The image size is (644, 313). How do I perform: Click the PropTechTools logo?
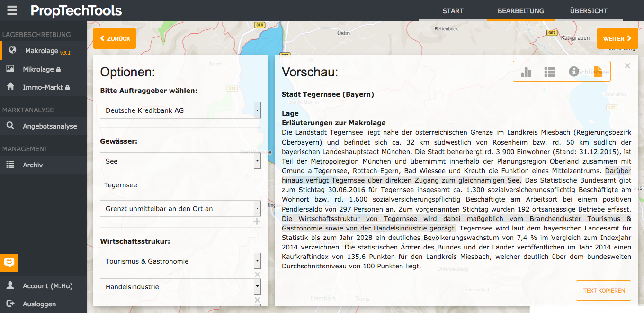76,10
